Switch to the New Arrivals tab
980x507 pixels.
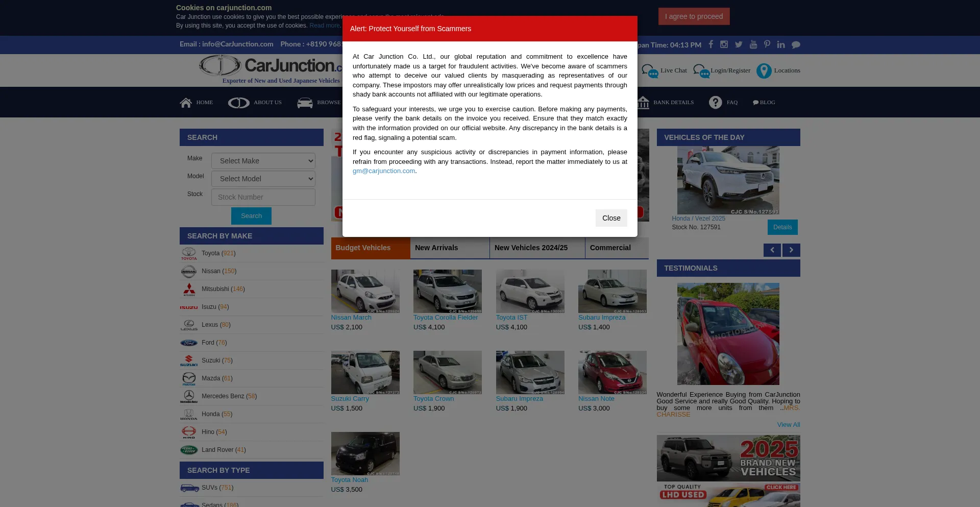437,248
